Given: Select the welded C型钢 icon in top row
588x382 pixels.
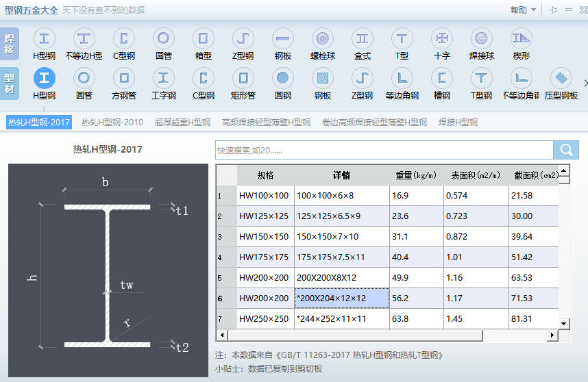Looking at the screenshot, I should tap(124, 38).
